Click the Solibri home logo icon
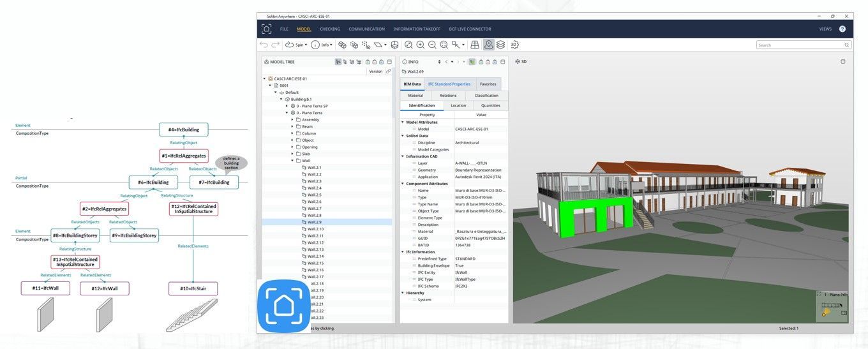The image size is (868, 349). click(x=266, y=29)
